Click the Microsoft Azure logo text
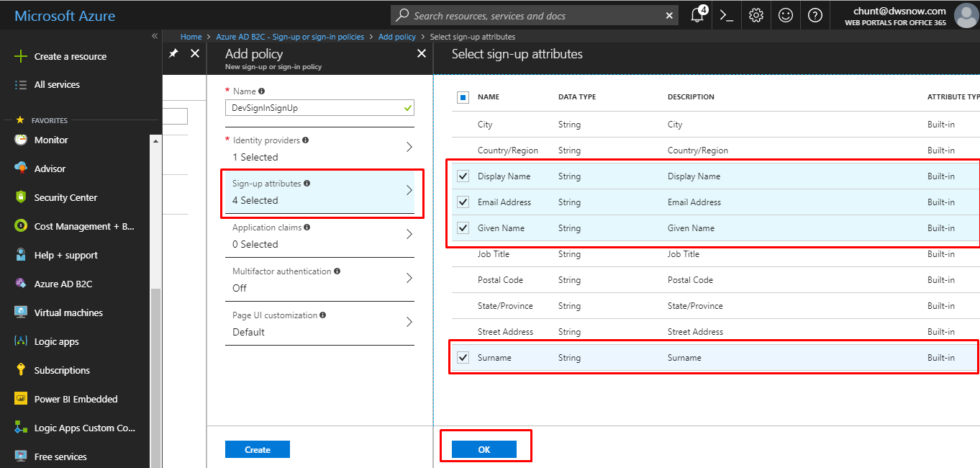 pyautogui.click(x=65, y=16)
